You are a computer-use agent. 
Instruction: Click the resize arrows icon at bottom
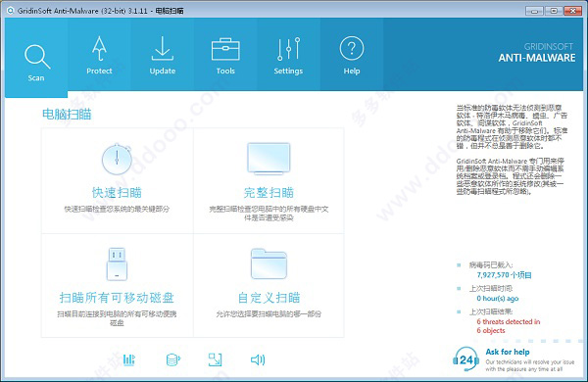[215, 359]
